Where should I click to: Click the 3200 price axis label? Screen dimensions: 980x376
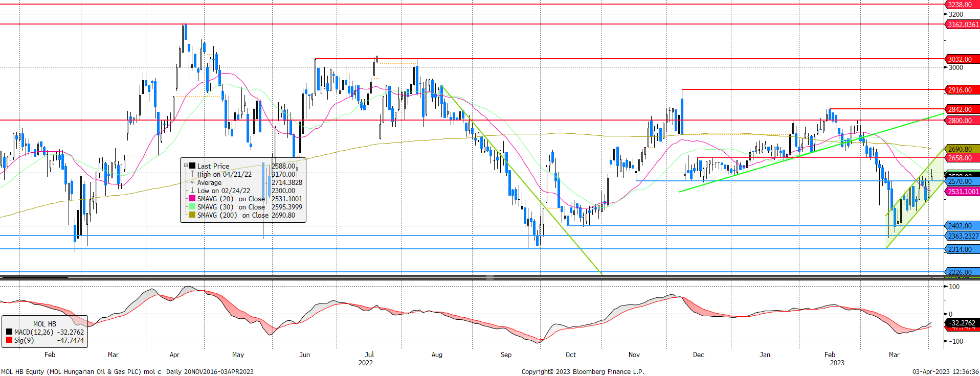pos(956,14)
